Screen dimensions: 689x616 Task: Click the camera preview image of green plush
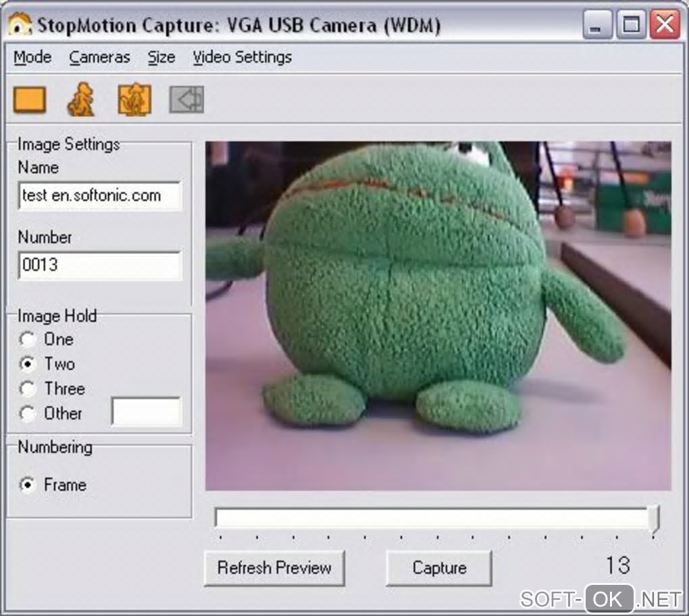click(x=438, y=315)
